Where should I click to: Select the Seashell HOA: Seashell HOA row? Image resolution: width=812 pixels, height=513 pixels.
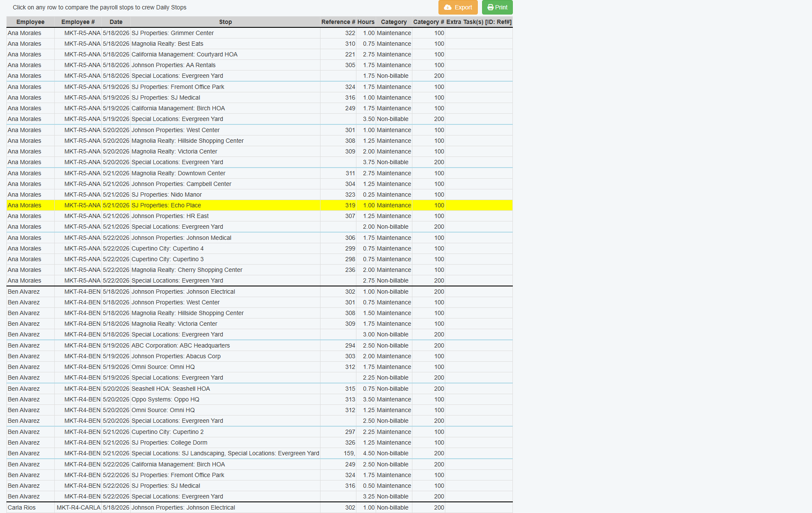[x=259, y=389]
